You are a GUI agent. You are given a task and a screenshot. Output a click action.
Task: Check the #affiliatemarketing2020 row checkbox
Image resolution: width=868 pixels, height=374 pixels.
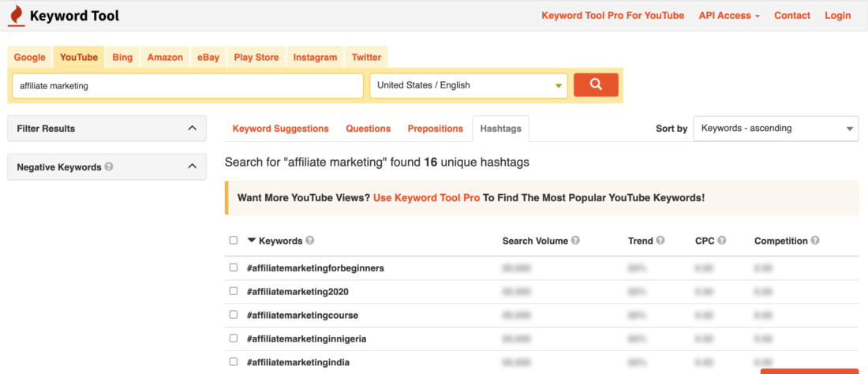(234, 291)
